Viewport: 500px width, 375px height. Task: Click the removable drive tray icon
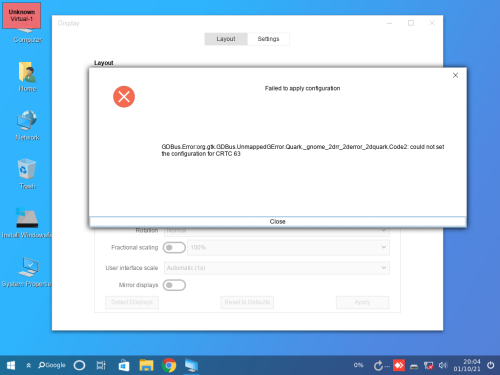(414, 367)
